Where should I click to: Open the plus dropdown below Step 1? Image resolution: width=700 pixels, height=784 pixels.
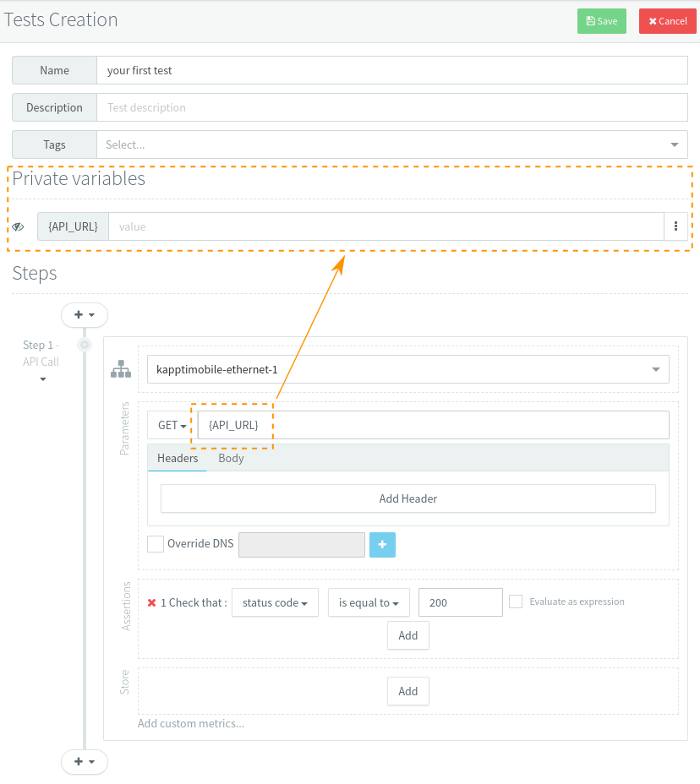click(85, 761)
